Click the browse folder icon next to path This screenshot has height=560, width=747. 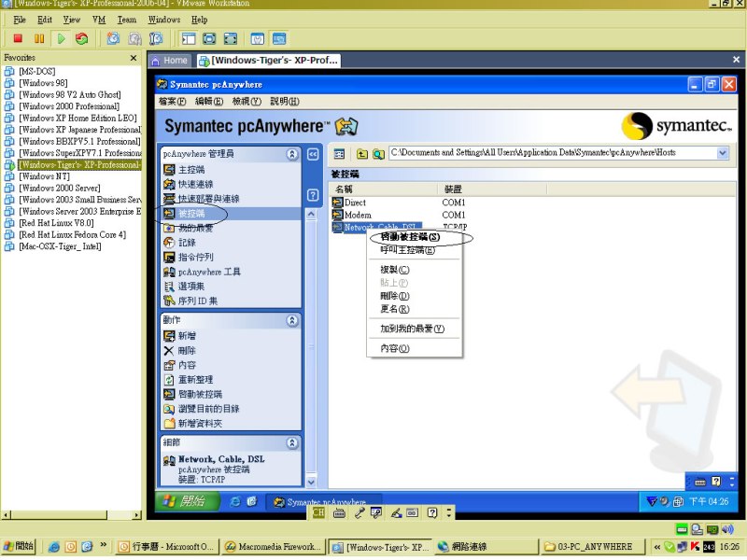378,154
